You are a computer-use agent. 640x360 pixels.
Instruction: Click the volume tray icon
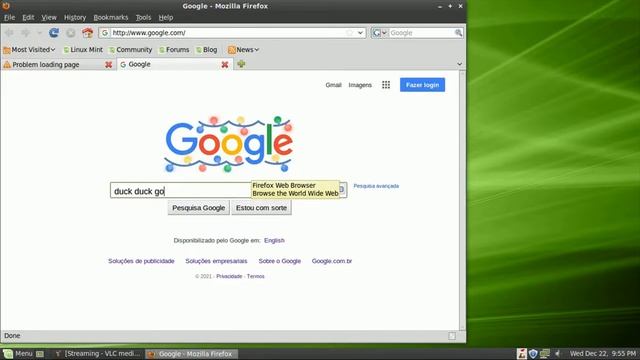point(558,353)
